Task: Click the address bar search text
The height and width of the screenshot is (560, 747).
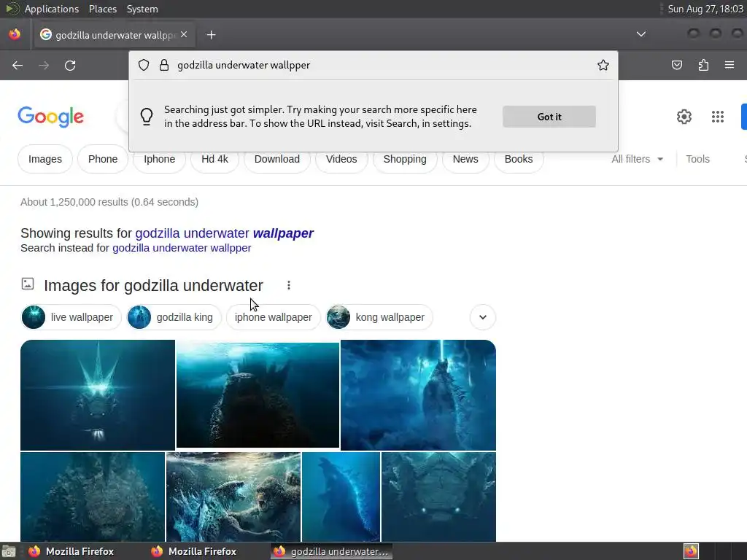Action: (x=244, y=65)
